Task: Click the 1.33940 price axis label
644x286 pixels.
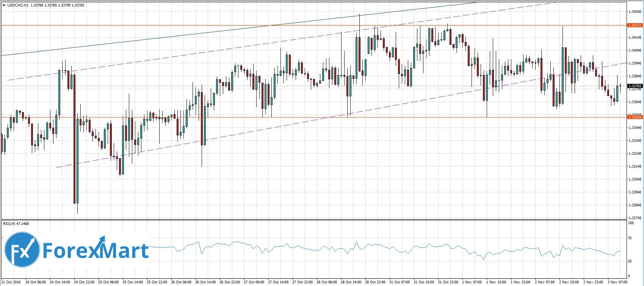Action: [x=635, y=63]
